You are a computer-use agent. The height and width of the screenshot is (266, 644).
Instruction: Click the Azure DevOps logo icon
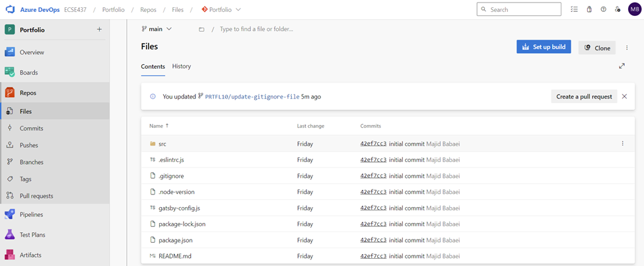(x=10, y=9)
